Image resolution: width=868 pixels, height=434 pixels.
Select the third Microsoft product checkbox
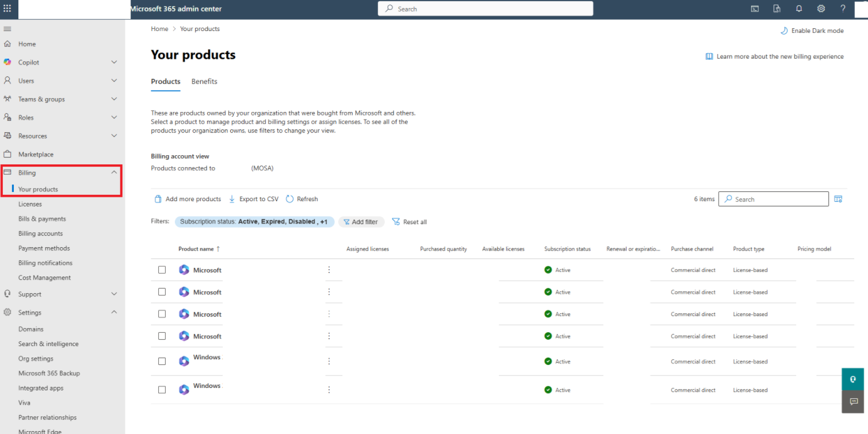(162, 314)
